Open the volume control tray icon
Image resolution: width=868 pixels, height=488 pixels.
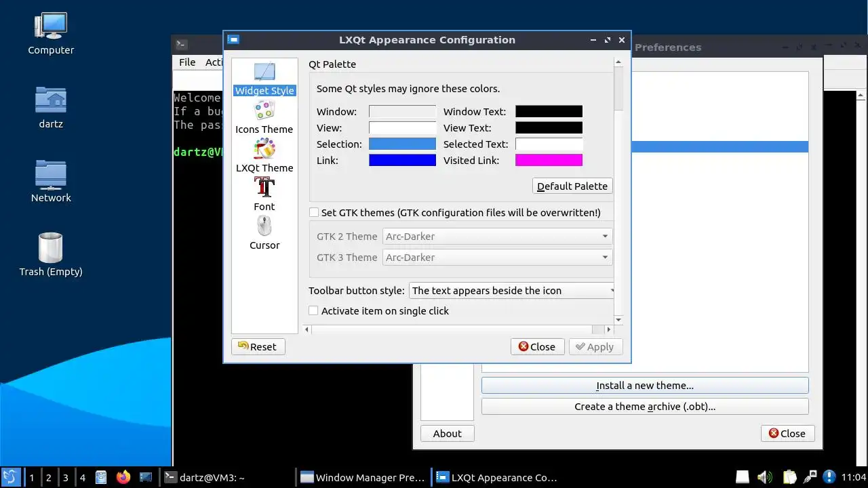click(765, 477)
